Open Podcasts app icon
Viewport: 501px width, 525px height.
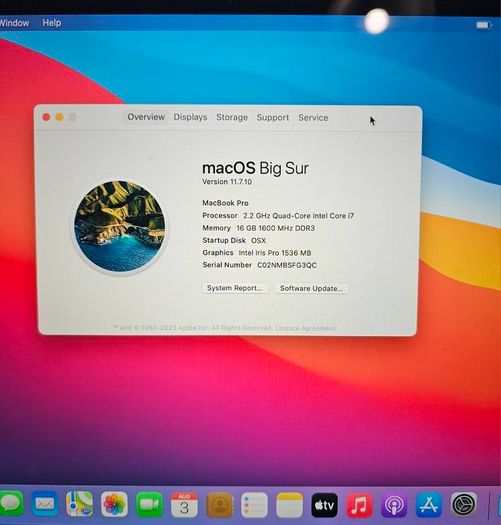pos(394,505)
